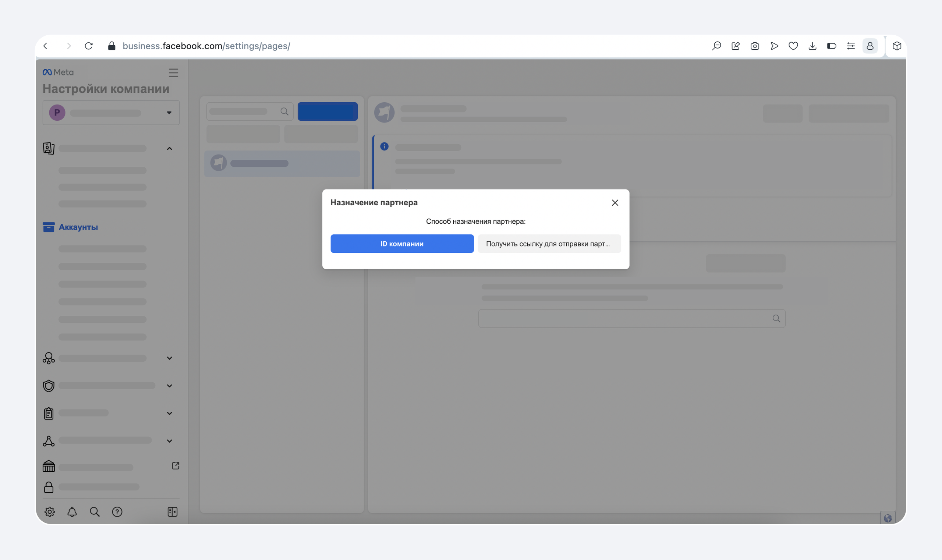942x560 pixels.
Task: Open the business account selector dropdown
Action: click(111, 113)
